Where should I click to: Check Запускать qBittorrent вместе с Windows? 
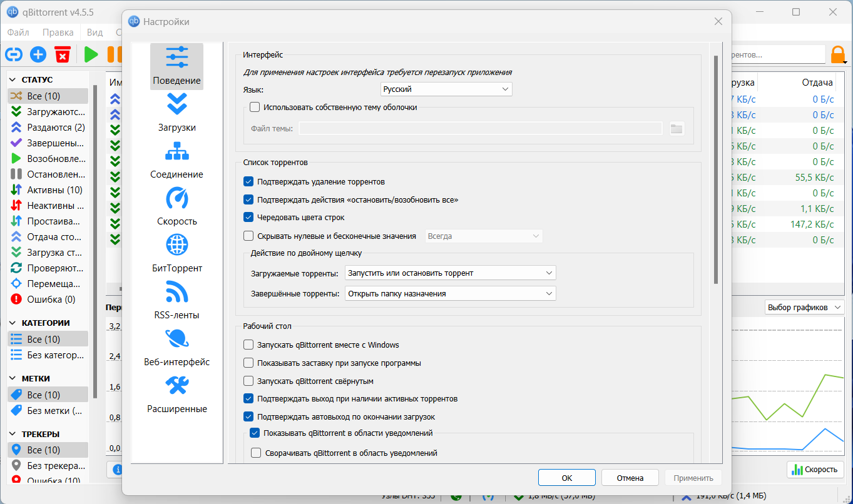click(x=248, y=345)
